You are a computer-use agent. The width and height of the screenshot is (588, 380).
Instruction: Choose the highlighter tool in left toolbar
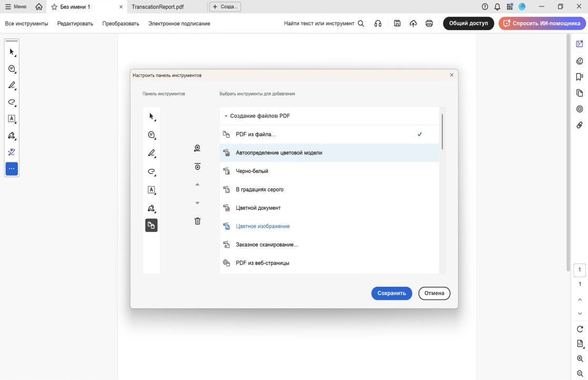point(12,85)
